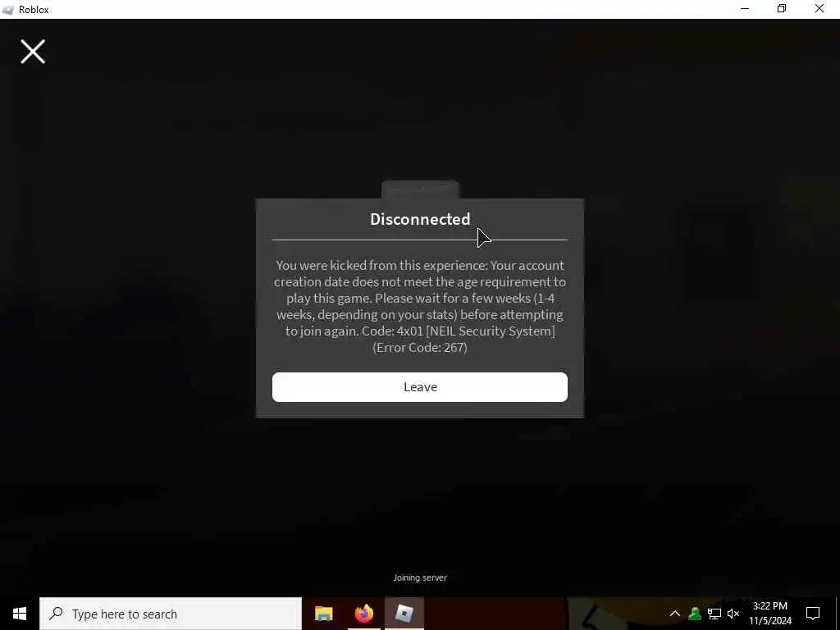Select the Roblox taskbar icon
This screenshot has height=630, width=840.
click(404, 614)
